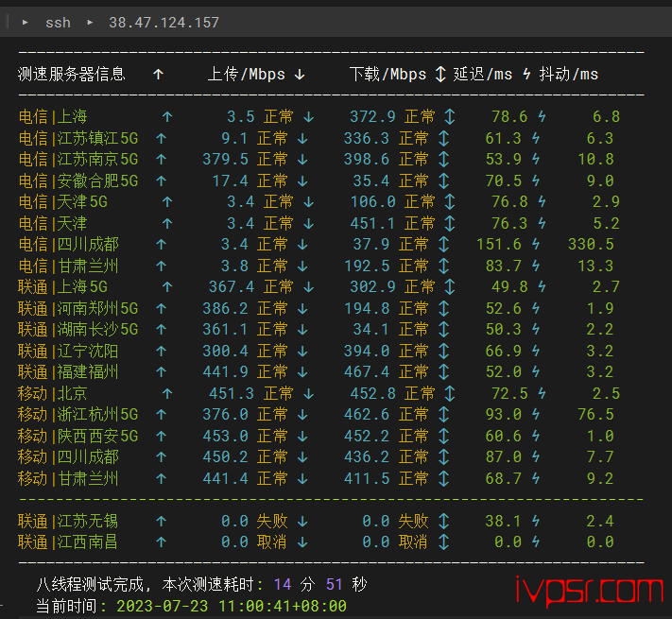672x619 pixels.
Task: Click the row label 电信|上海
Action: pyautogui.click(x=53, y=116)
